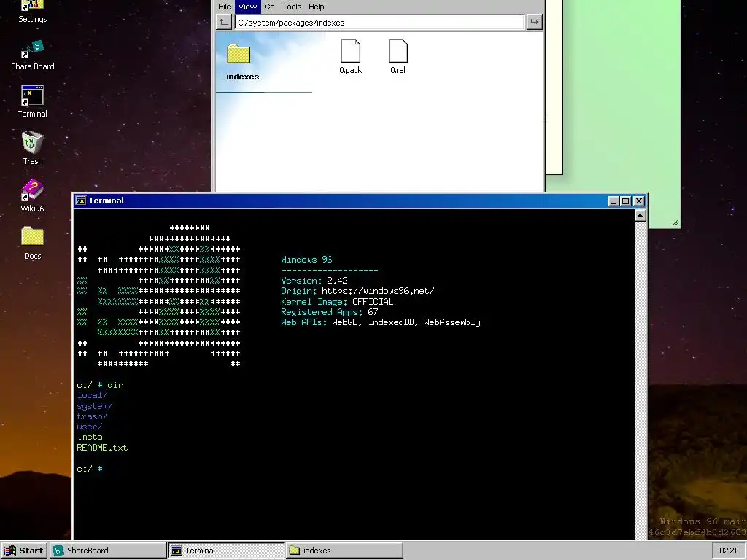Click the Registered Apps: 67 line
This screenshot has height=560, width=747.
click(329, 312)
